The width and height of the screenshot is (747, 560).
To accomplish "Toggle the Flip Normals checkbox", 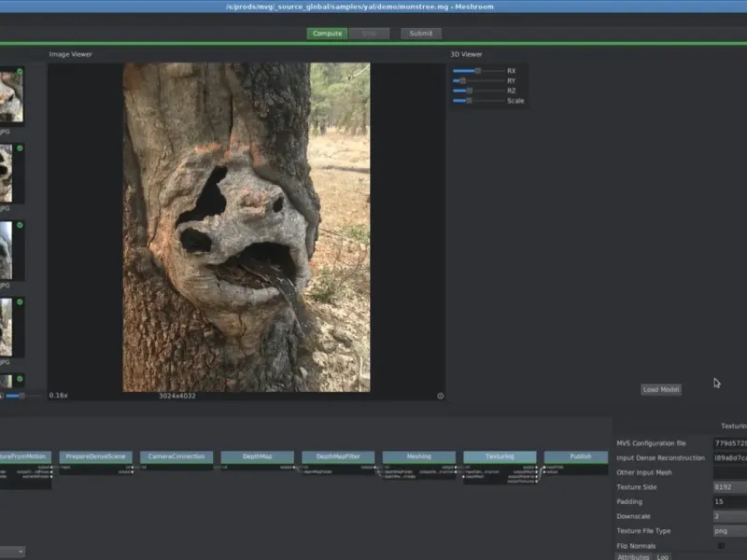I will (x=721, y=545).
